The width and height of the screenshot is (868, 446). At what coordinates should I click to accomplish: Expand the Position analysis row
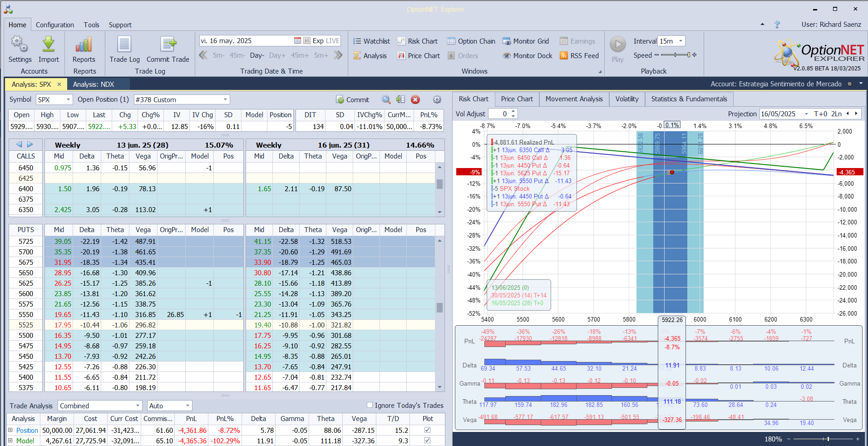10,430
